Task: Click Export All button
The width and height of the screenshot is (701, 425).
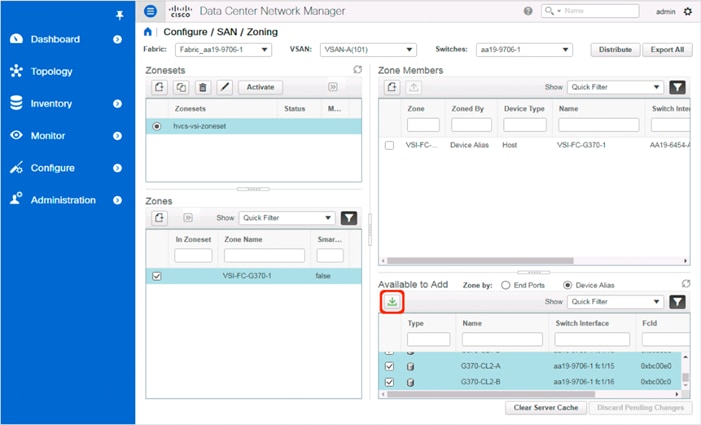Action: [667, 50]
